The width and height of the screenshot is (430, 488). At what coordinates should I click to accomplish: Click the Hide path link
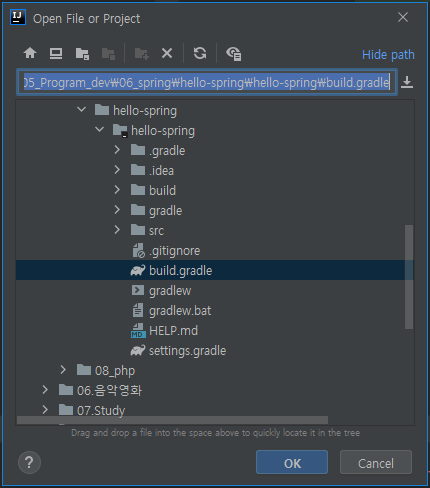[388, 55]
